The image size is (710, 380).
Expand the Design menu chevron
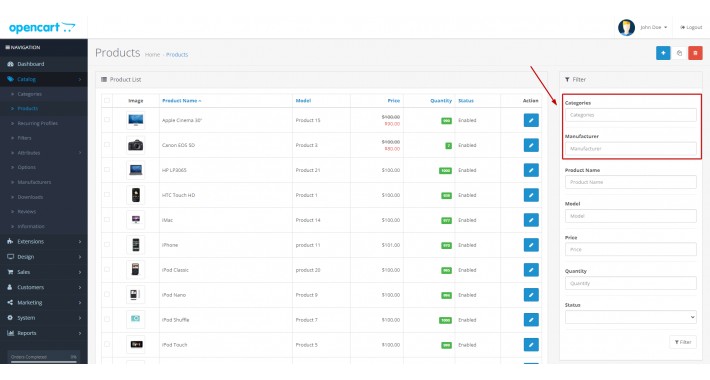pos(80,257)
